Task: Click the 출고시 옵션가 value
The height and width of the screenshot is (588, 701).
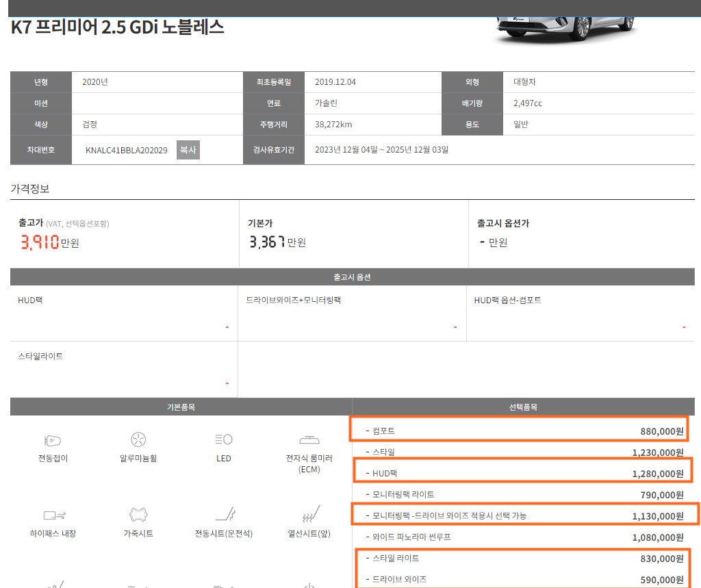Action: tap(493, 242)
